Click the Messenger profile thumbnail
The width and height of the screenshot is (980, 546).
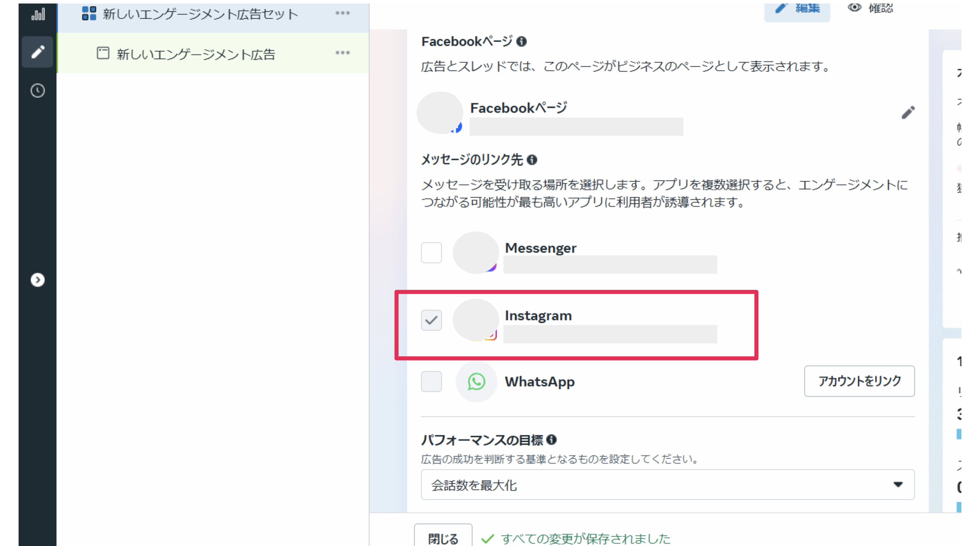point(476,252)
